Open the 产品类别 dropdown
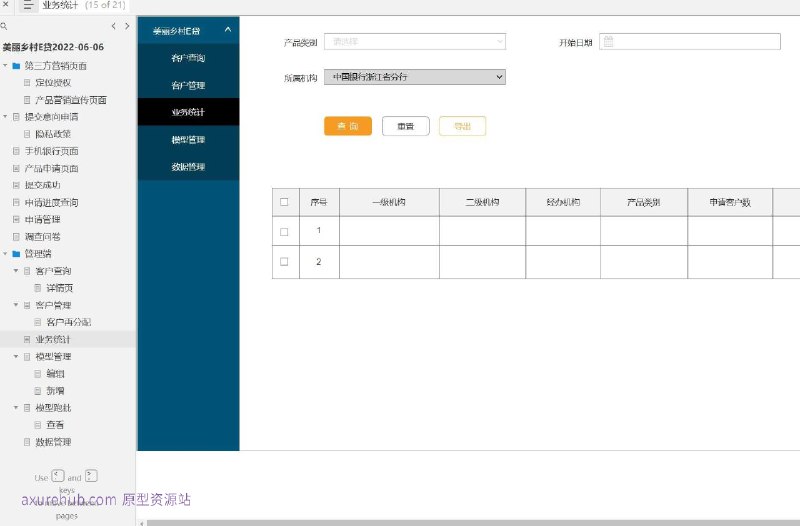This screenshot has width=800, height=526. click(x=415, y=42)
